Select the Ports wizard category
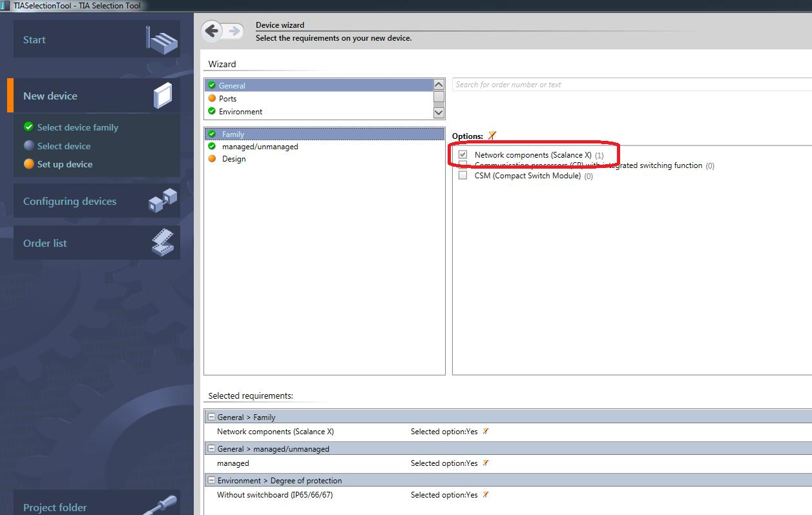This screenshot has width=812, height=515. (x=318, y=98)
